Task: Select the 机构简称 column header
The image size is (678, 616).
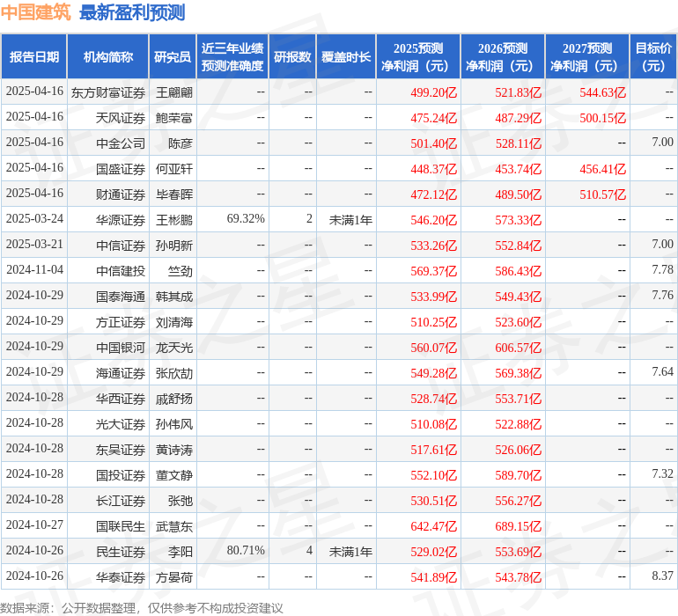Action: coord(108,57)
